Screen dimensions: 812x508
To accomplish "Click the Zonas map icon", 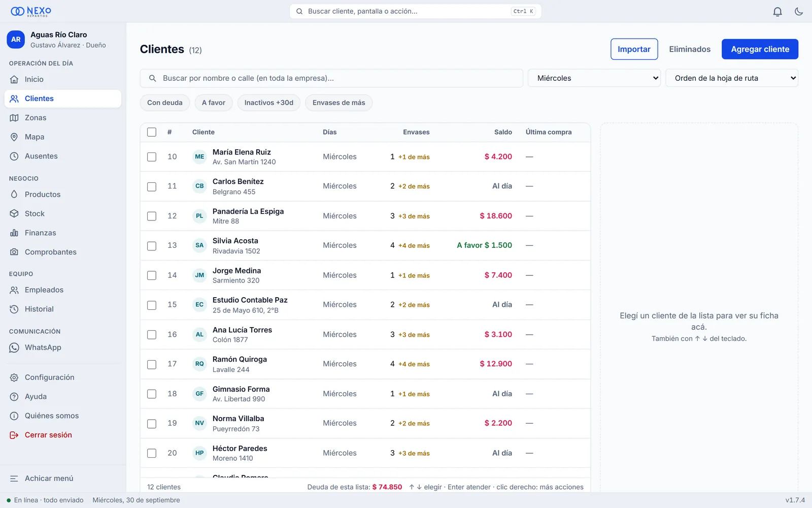I will tap(14, 118).
